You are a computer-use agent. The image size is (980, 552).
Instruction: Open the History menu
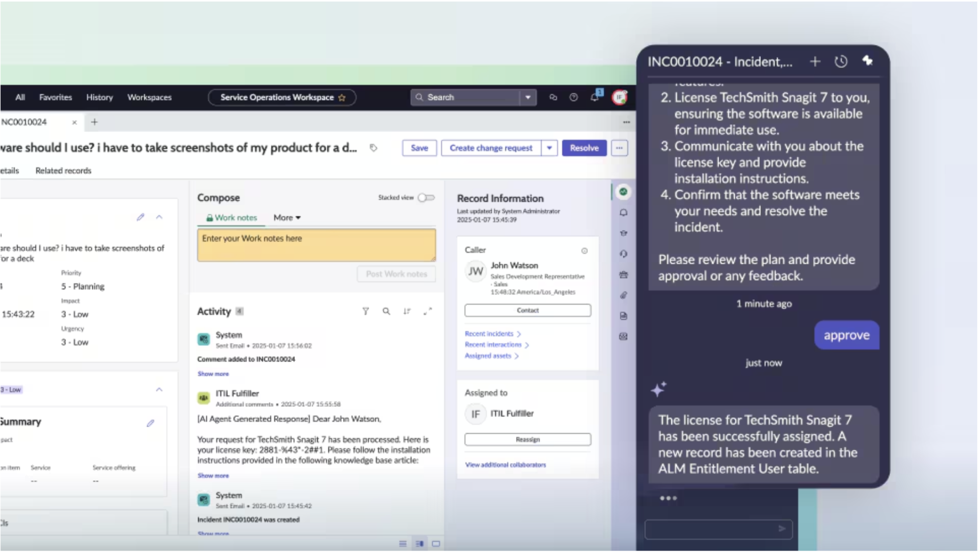99,97
